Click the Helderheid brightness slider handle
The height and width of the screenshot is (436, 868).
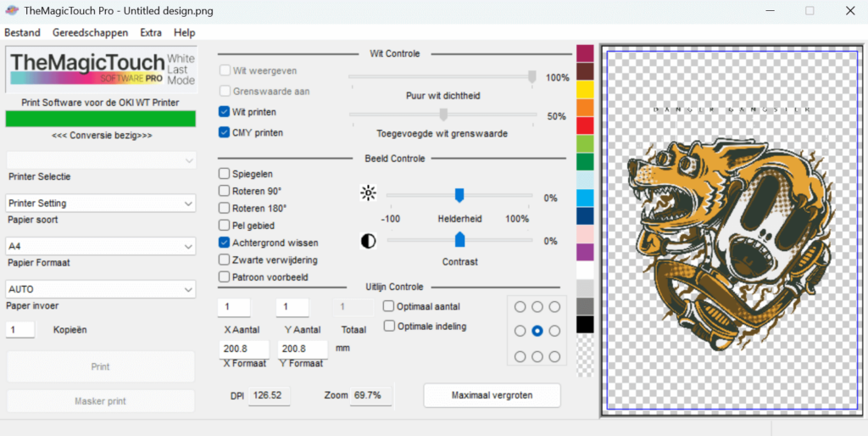coord(459,195)
